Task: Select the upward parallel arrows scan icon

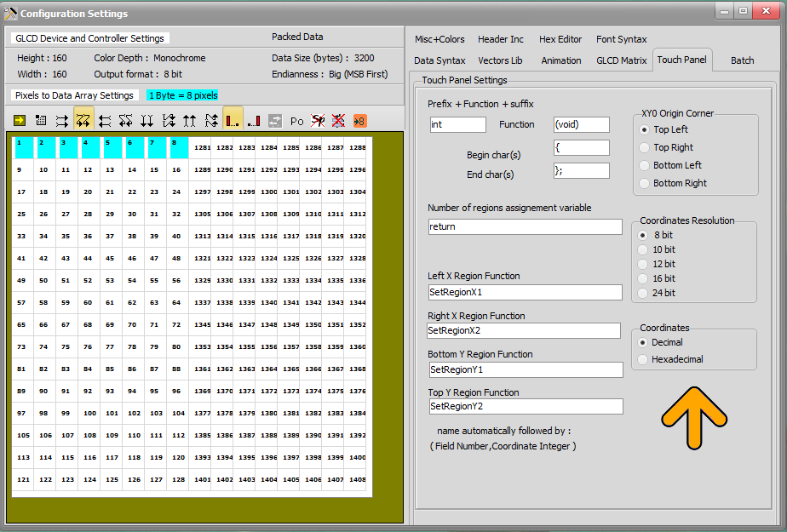Action: pyautogui.click(x=189, y=120)
